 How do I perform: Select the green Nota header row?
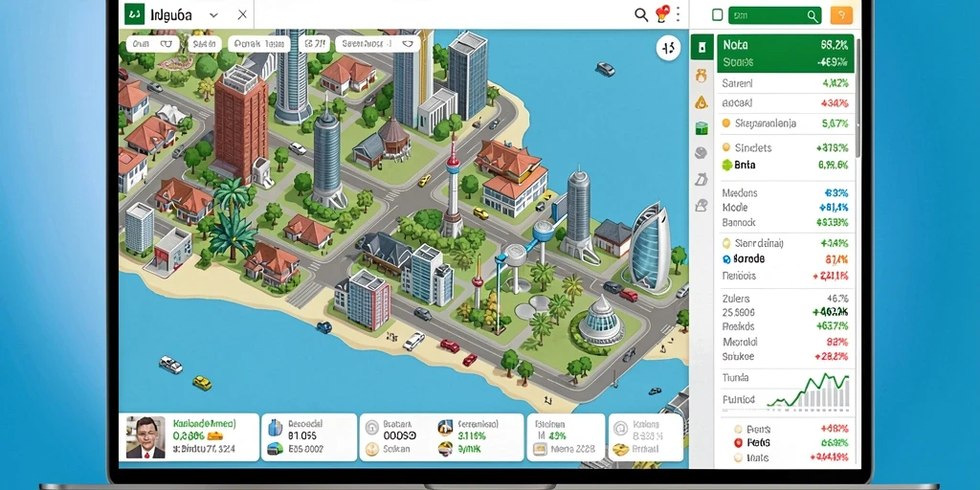point(785,54)
